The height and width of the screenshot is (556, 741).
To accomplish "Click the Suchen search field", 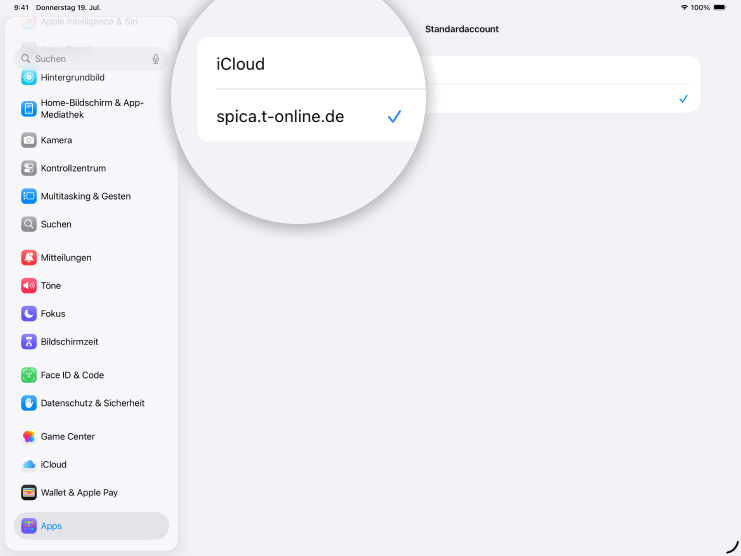I will click(x=85, y=59).
